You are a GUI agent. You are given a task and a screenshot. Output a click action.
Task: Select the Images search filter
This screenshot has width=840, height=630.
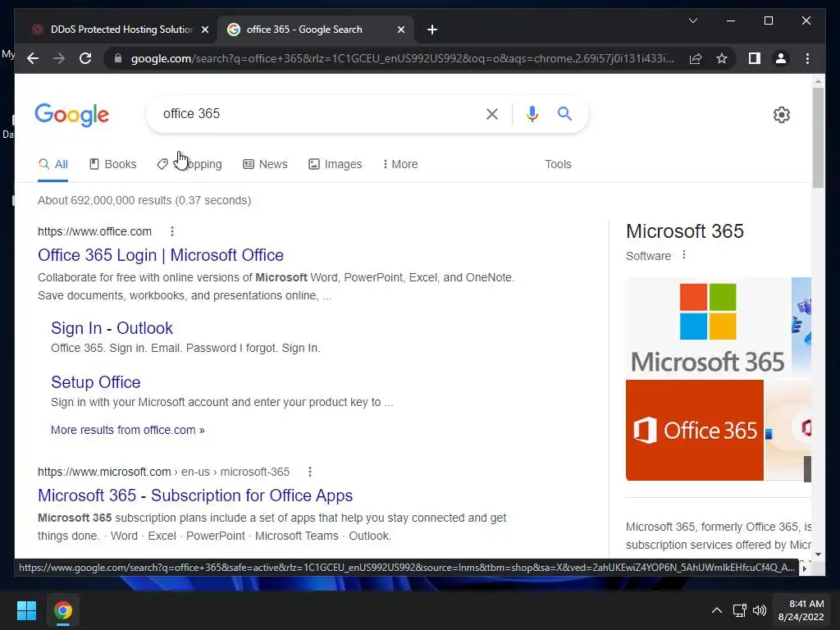[x=336, y=164]
